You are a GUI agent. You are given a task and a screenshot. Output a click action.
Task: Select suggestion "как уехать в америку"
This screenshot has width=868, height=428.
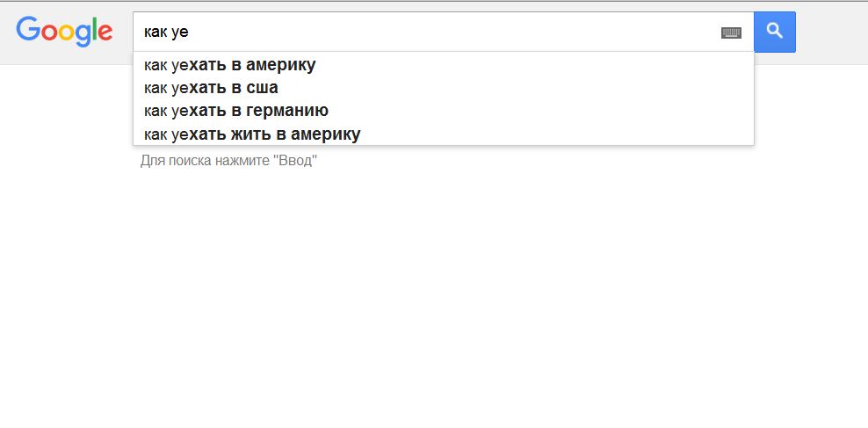click(x=443, y=65)
